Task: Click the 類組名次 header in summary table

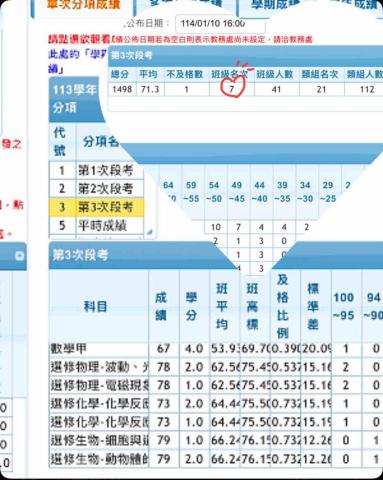Action: [320, 74]
